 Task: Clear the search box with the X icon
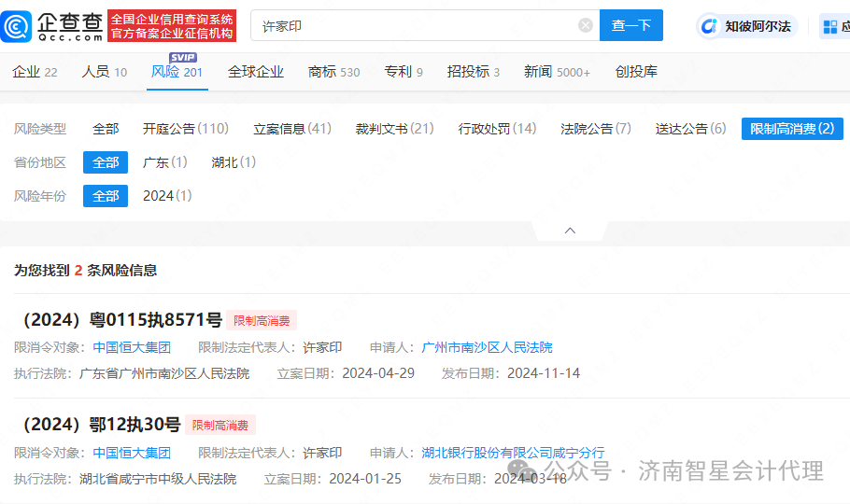585,25
